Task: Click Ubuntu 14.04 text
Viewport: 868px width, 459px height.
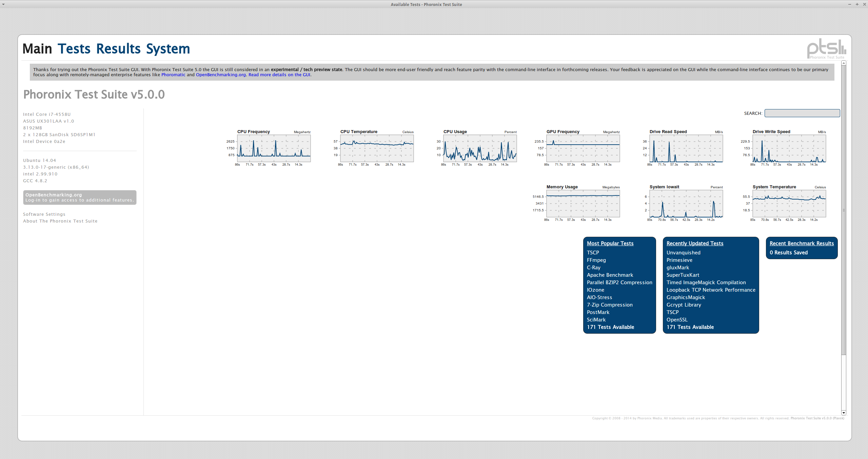Action: pos(39,161)
